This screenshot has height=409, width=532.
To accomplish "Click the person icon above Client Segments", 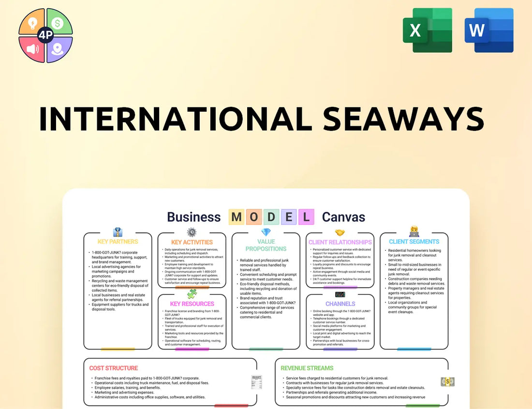I will tap(414, 232).
